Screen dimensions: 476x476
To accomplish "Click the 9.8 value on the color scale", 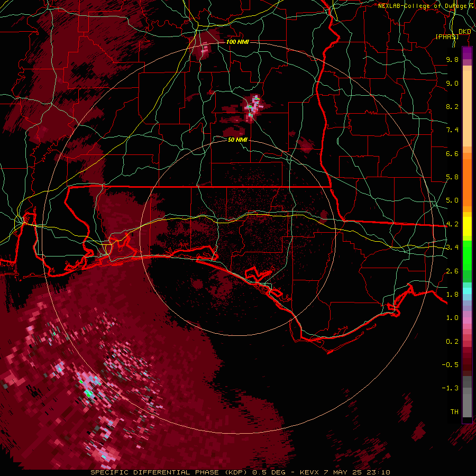I will 452,59.
